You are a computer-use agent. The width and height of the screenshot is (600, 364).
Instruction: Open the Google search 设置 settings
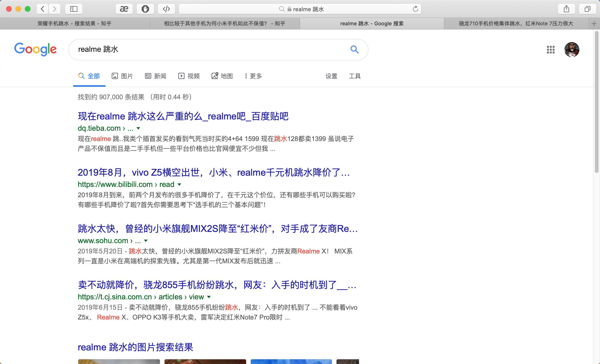point(331,76)
